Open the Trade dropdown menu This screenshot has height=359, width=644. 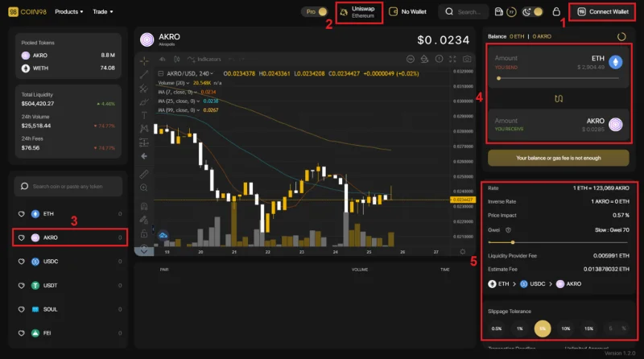103,11
